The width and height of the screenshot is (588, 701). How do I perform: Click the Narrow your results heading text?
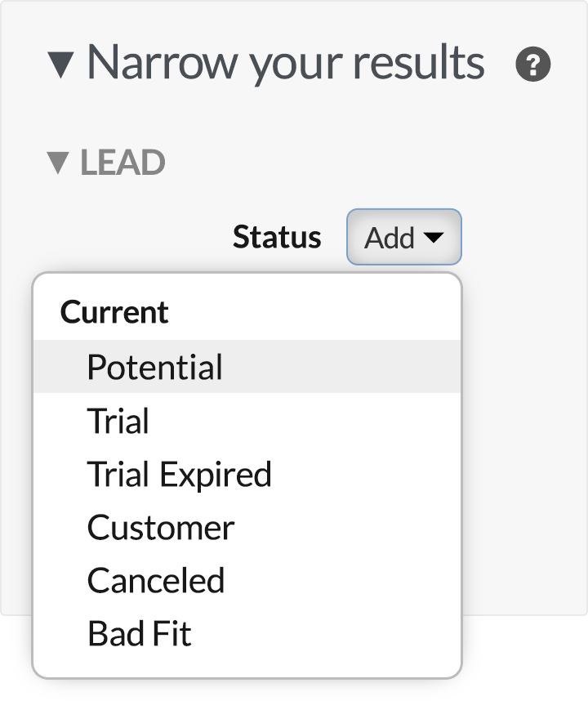(286, 63)
